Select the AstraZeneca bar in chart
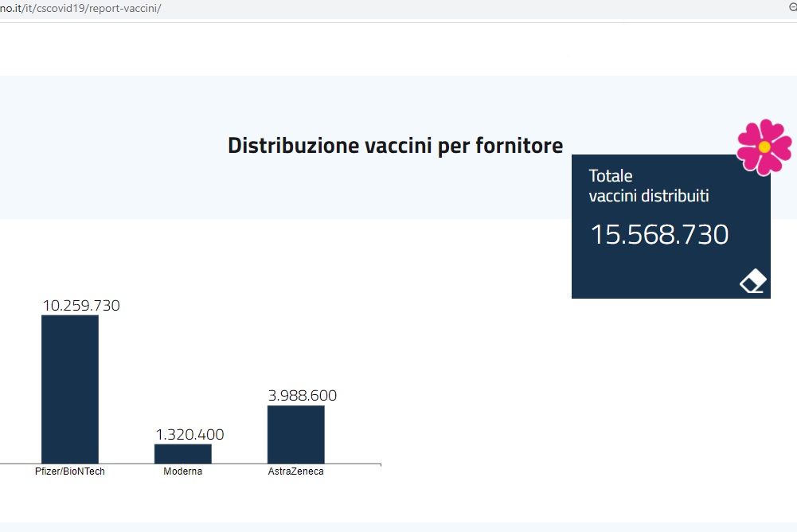 click(295, 434)
